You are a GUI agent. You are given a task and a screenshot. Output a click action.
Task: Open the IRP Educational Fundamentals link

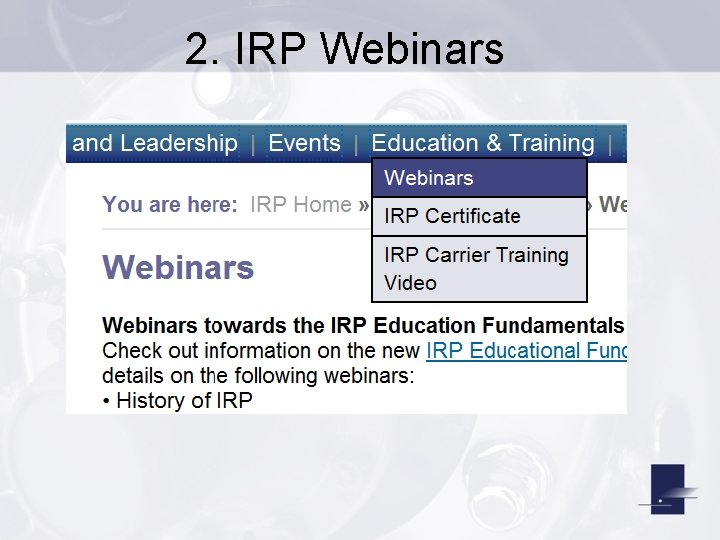(x=526, y=351)
